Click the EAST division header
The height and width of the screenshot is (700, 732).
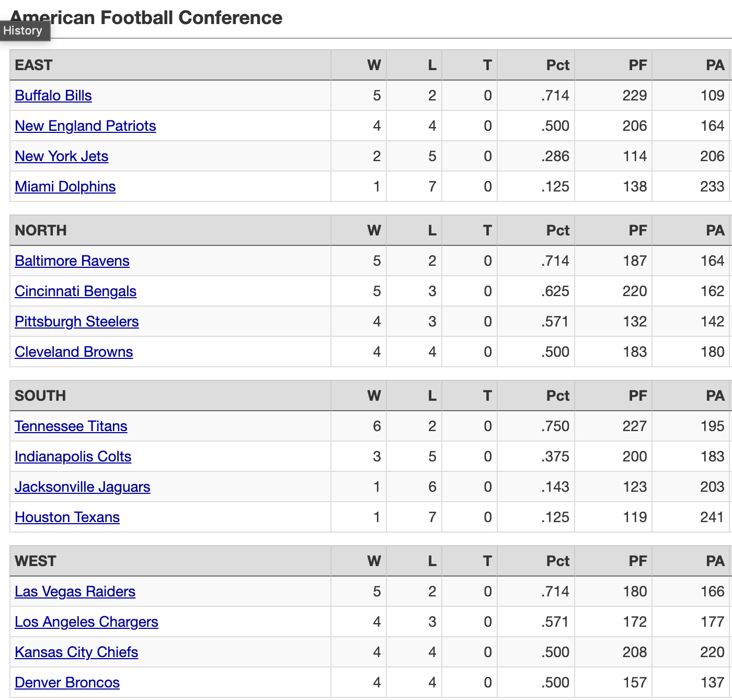point(34,65)
